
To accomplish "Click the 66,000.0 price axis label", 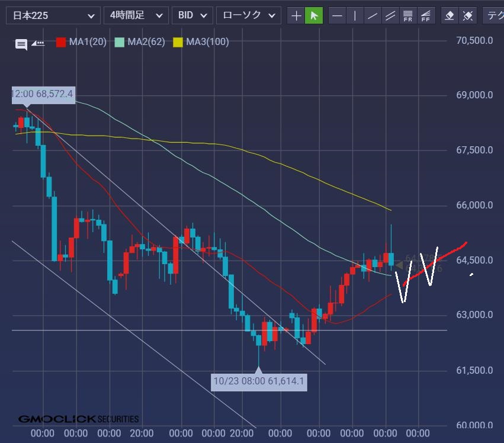I will pyautogui.click(x=474, y=205).
